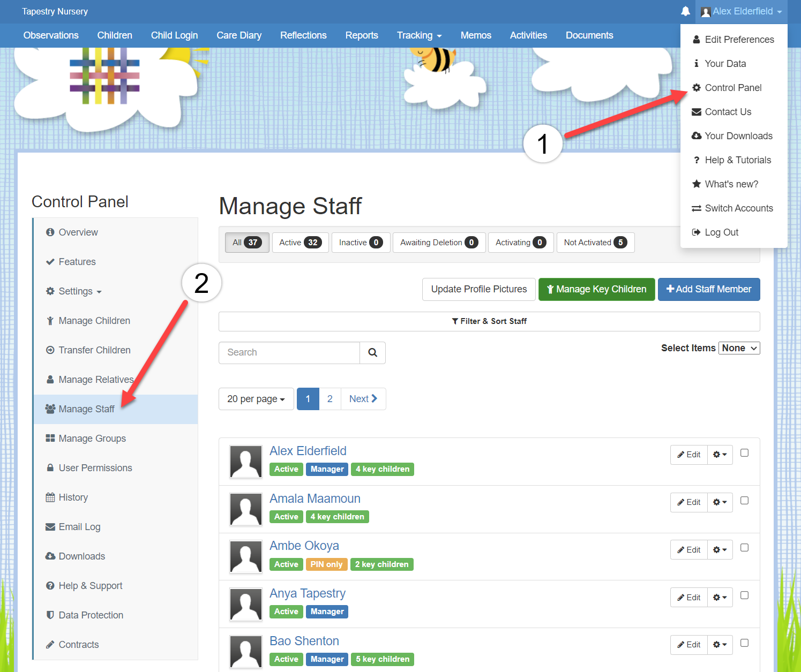Open Your Downloads from user menu
Screen dimensions: 801x672
click(733, 136)
